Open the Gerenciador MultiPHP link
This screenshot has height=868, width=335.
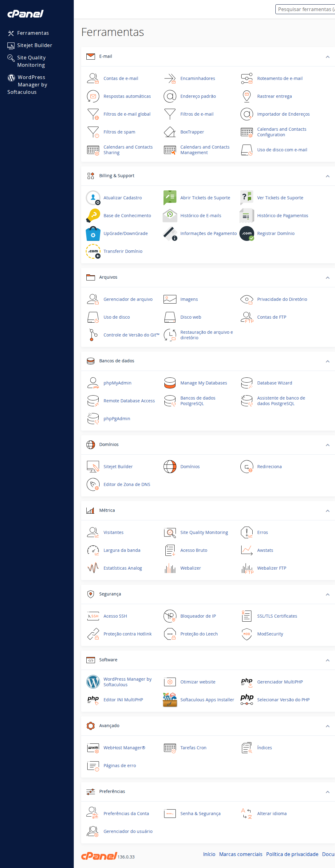(280, 682)
